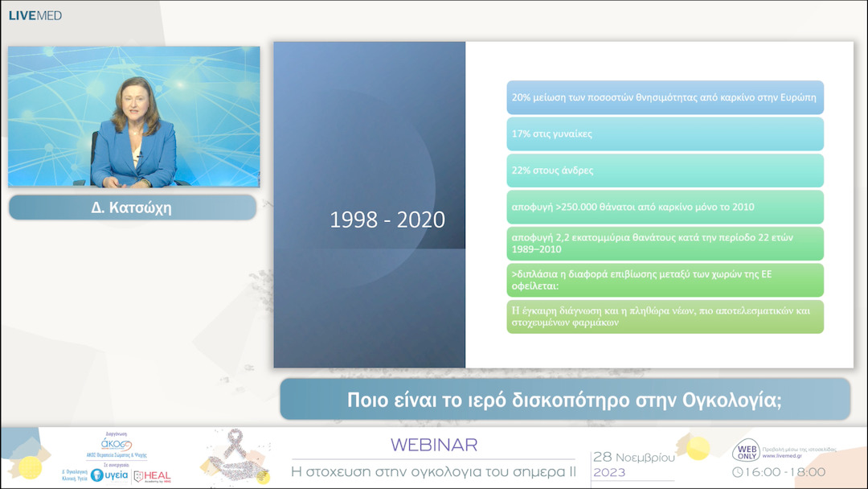868x489 pixels.
Task: Select the speaker video thumbnail
Action: point(134,117)
